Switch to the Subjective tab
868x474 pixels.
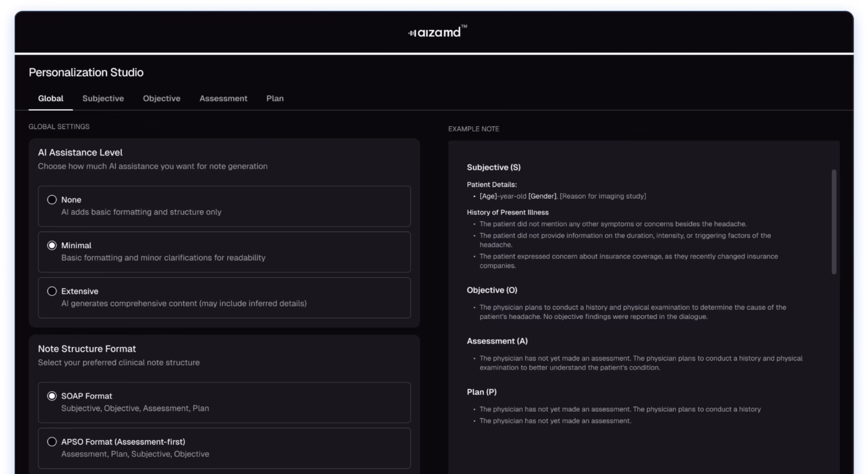coord(103,98)
